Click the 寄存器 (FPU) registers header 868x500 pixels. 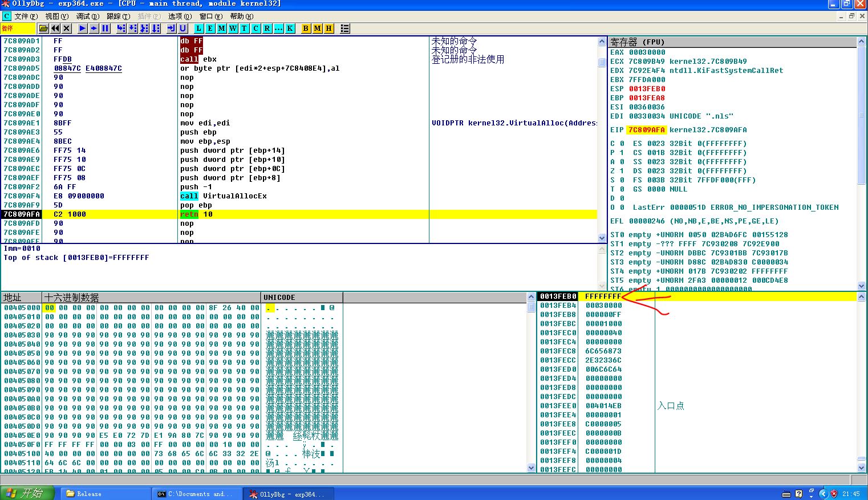tap(732, 42)
